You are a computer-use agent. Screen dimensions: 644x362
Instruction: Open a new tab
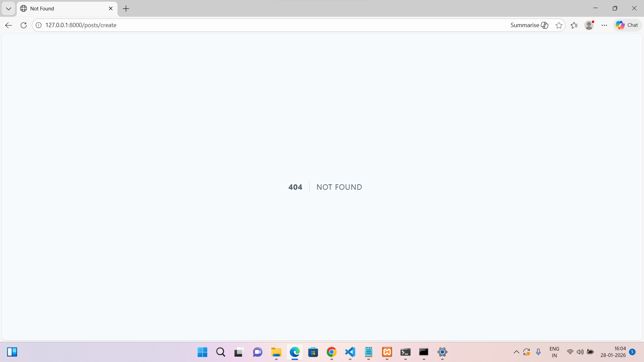pos(126,9)
